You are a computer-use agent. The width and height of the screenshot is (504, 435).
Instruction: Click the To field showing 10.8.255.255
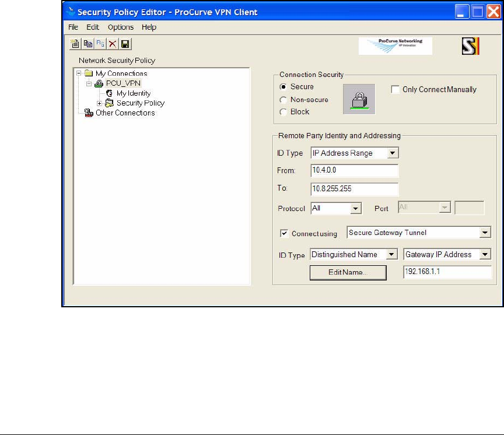355,189
